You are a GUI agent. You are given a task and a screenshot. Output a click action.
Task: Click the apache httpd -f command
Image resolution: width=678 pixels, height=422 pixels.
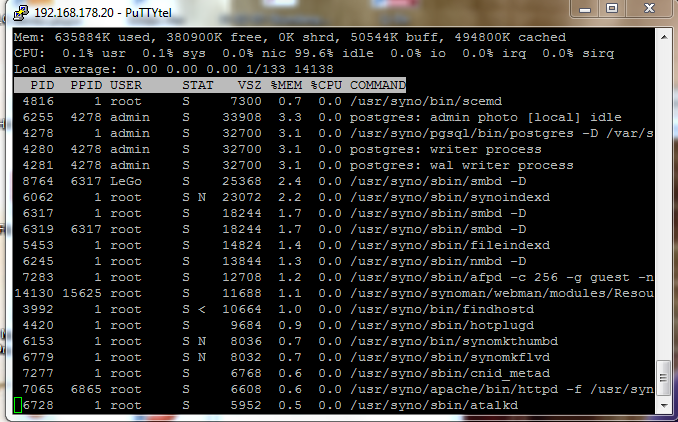(502, 389)
